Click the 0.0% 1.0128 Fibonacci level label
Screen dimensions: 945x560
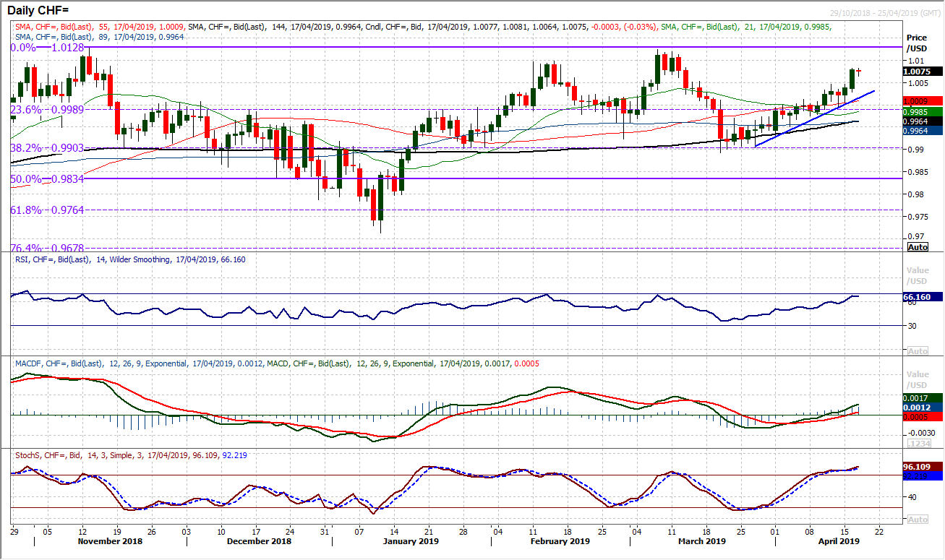pos(48,47)
